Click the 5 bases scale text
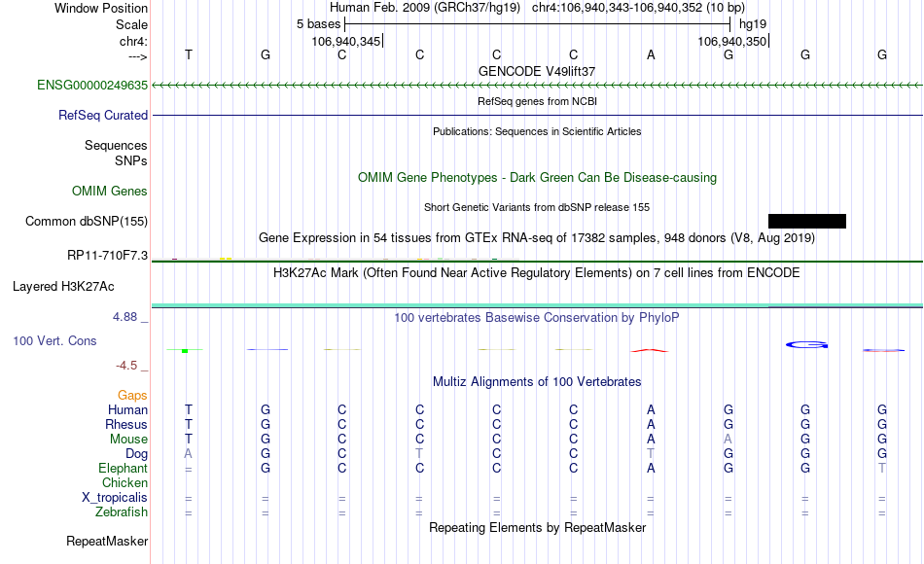Image resolution: width=924 pixels, height=564 pixels. (318, 24)
